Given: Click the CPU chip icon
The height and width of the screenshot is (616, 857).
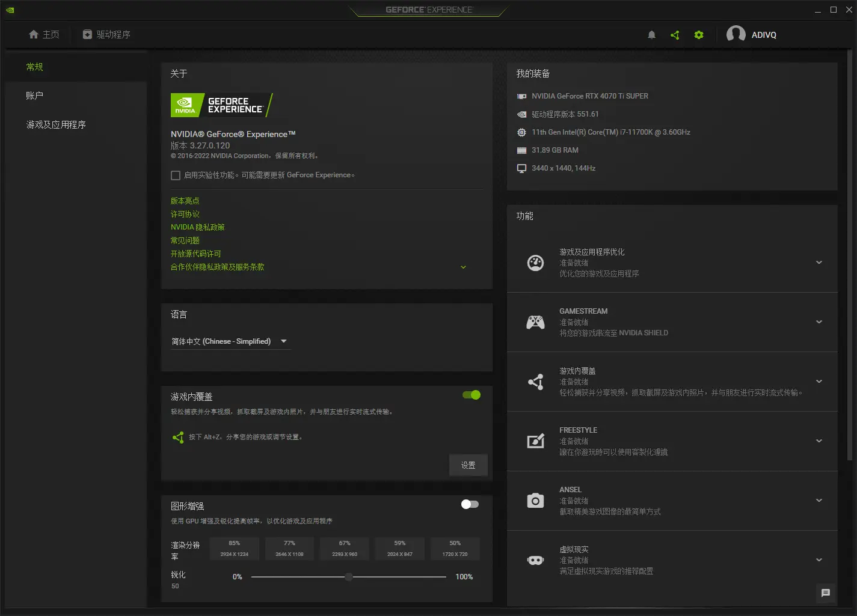Looking at the screenshot, I should coord(521,132).
